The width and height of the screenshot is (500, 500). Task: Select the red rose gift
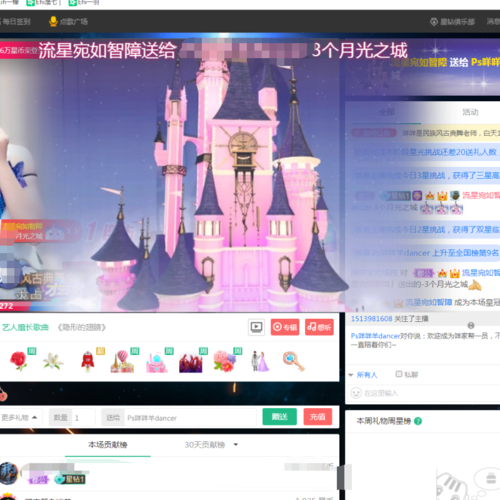pos(19,361)
